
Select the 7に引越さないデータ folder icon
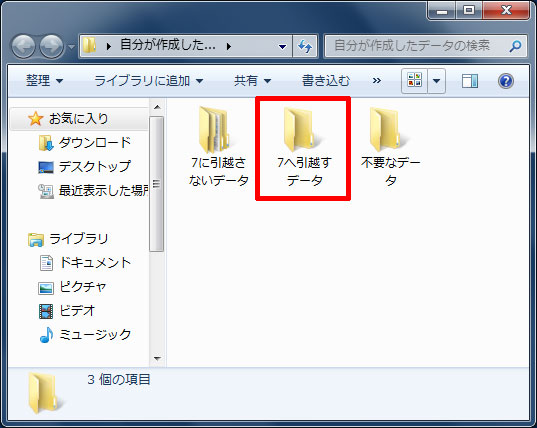[x=215, y=130]
